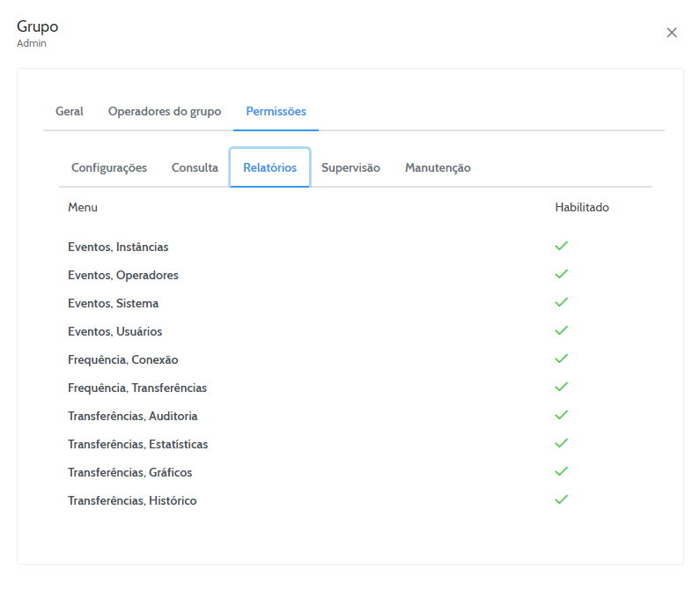The height and width of the screenshot is (599, 700).
Task: Select the 'Eventos, Sistema' row label
Action: pos(113,303)
